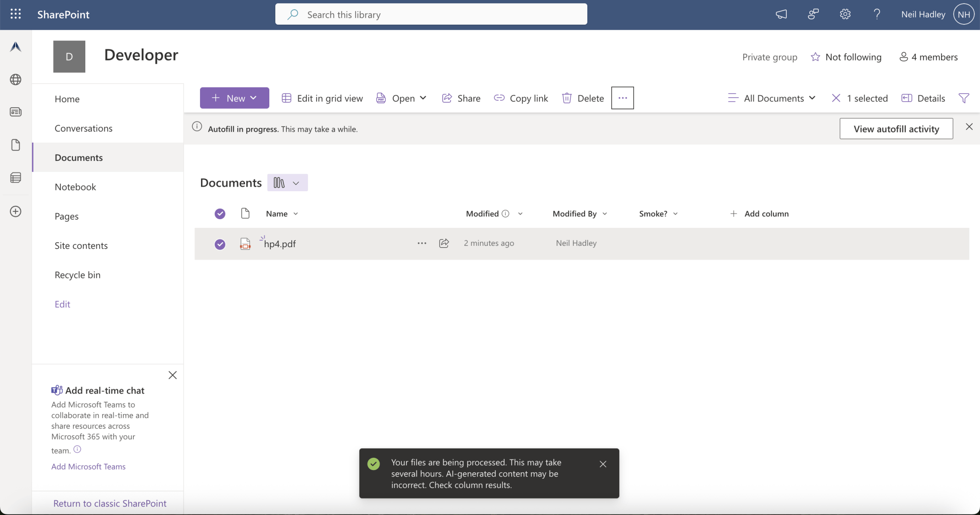The image size is (980, 515).
Task: Toggle the select all items checkbox
Action: tap(220, 214)
